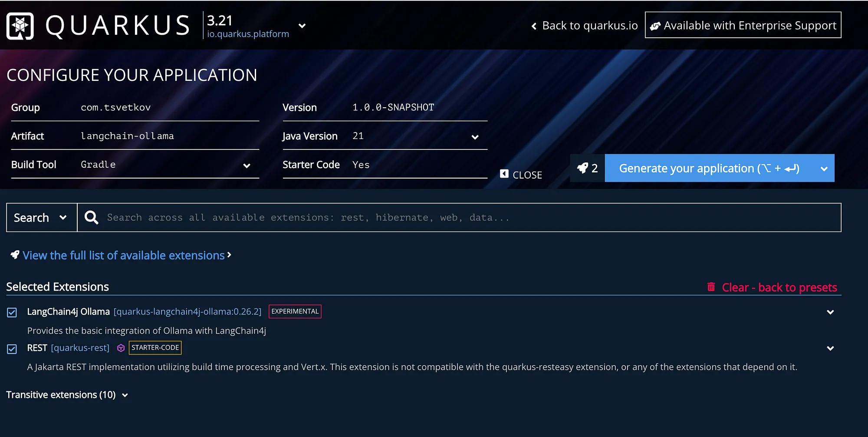
Task: Edit the Group field com.tsvetkov
Action: pyautogui.click(x=169, y=107)
